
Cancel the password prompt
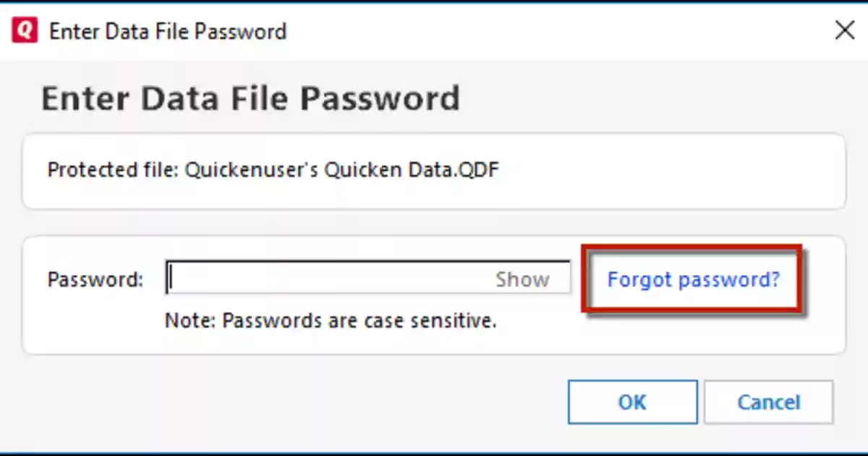pyautogui.click(x=768, y=402)
